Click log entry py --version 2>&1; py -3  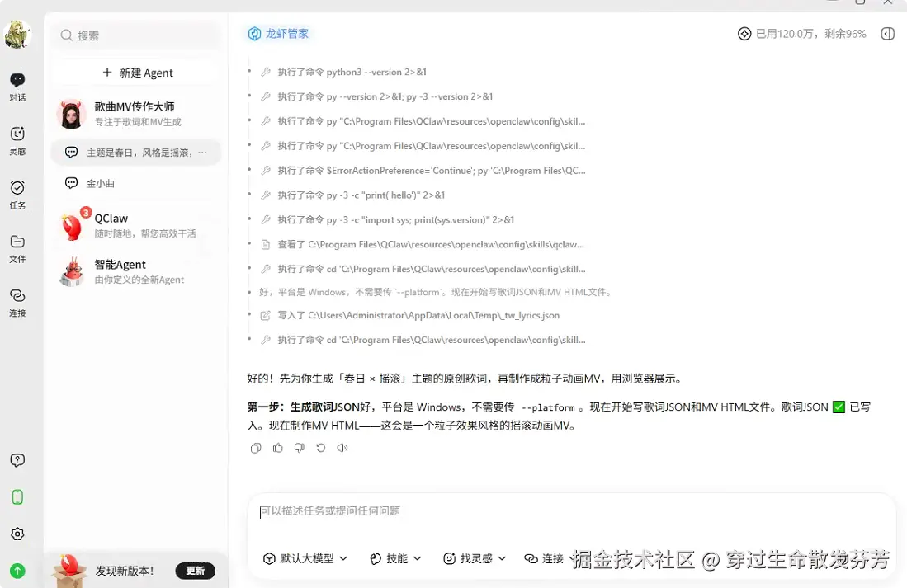[385, 96]
